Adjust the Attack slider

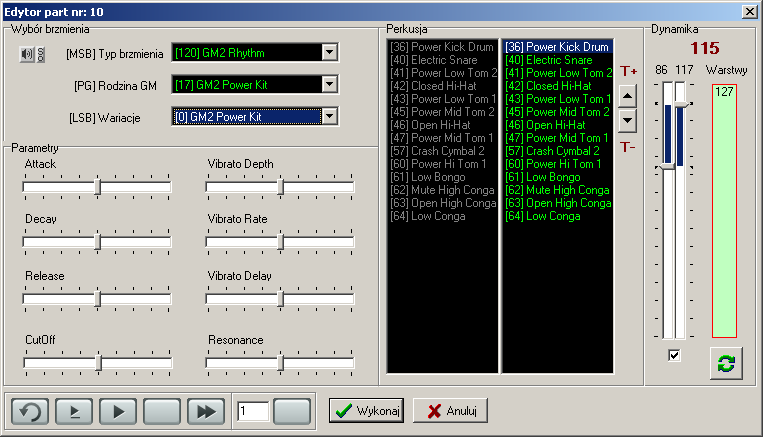[x=97, y=187]
